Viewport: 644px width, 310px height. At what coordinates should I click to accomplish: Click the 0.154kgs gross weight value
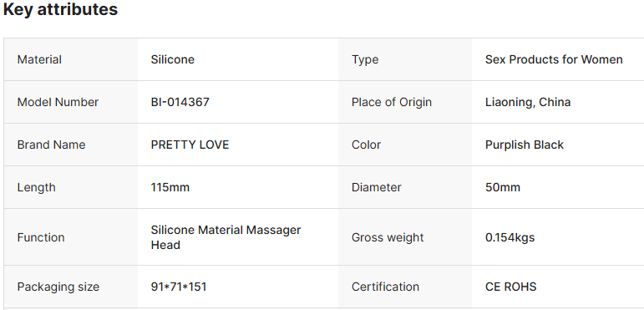point(510,238)
